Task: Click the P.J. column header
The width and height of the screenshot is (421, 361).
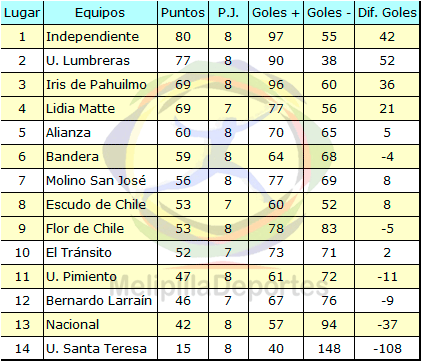Action: click(229, 13)
